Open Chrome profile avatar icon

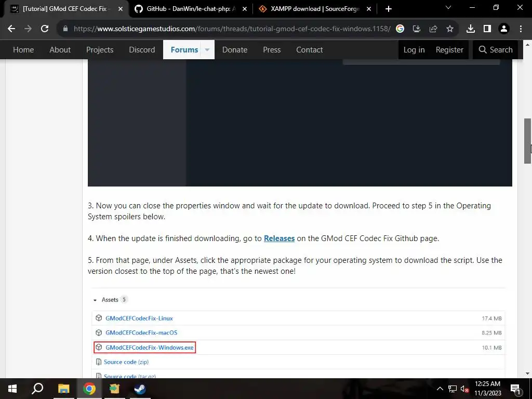(x=504, y=29)
